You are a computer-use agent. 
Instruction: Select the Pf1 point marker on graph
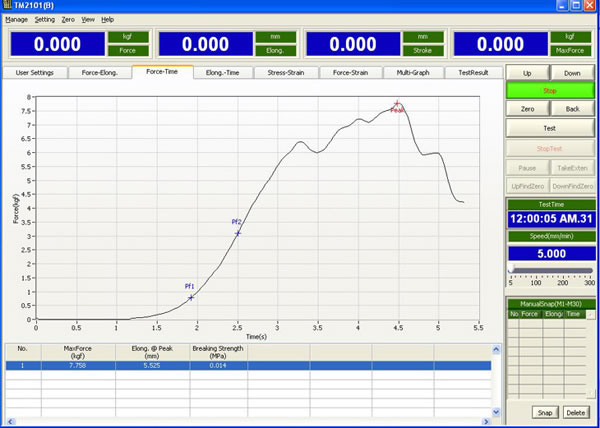coord(190,297)
